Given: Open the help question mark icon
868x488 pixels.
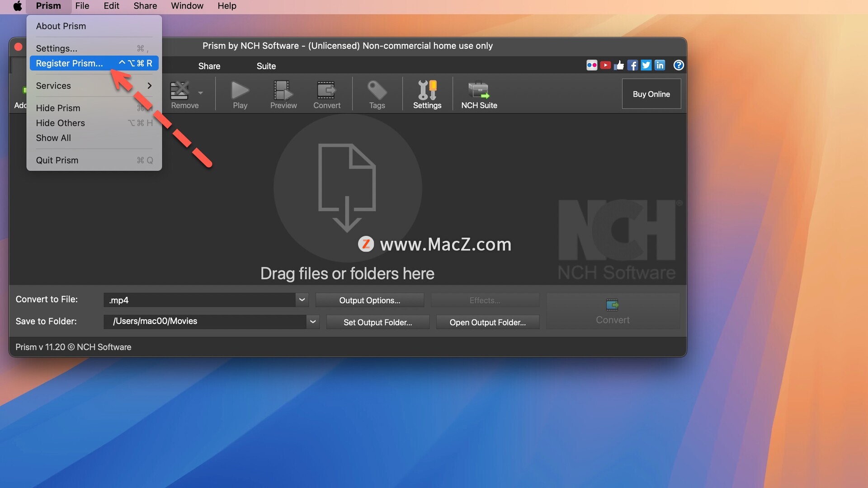Looking at the screenshot, I should click(x=678, y=65).
